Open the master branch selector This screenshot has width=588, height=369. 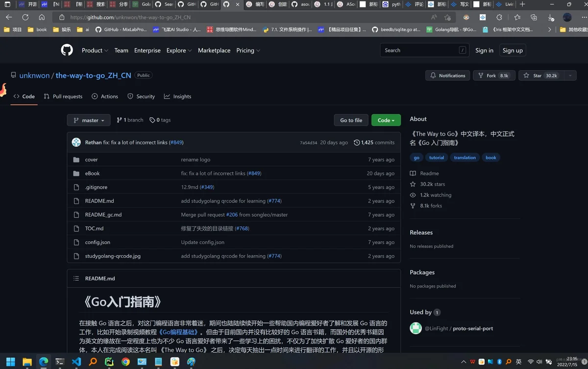(x=89, y=120)
